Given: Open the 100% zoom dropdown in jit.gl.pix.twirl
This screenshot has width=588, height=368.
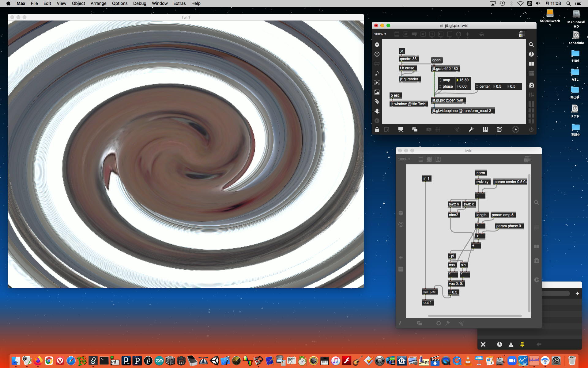Looking at the screenshot, I should coord(380,34).
